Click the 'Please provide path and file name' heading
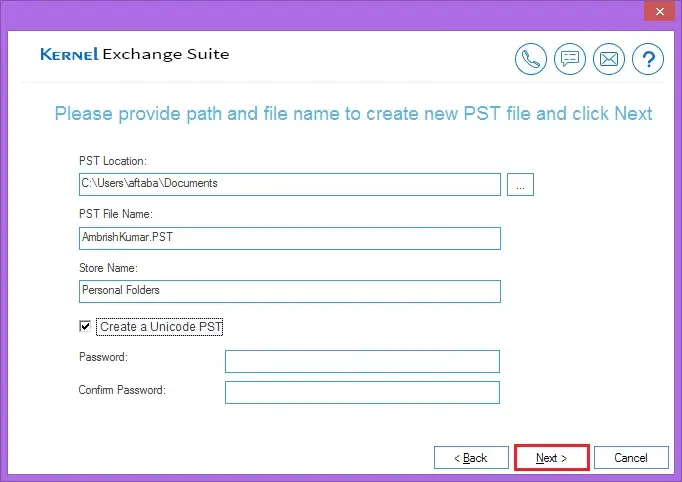Viewport: 682px width, 482px height. [x=353, y=114]
